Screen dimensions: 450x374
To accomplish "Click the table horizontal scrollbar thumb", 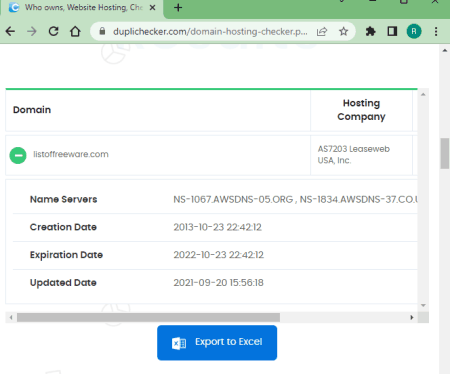I will click(148, 317).
